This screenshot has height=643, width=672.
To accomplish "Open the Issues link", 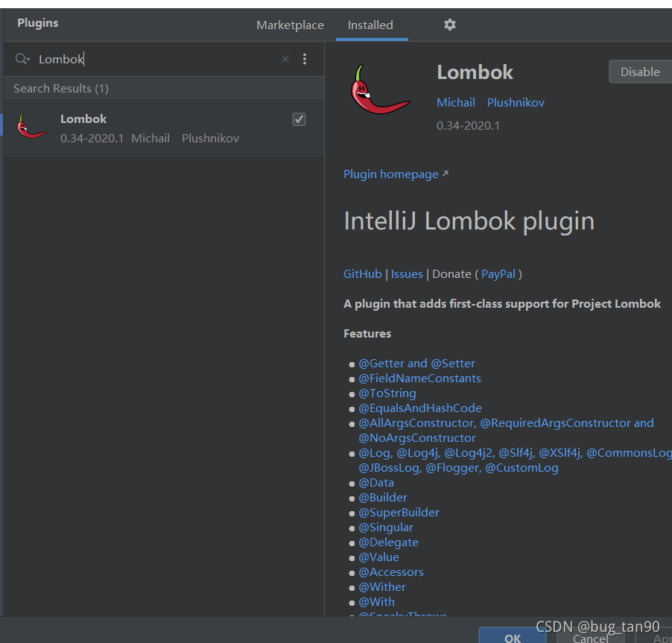I will tap(407, 274).
